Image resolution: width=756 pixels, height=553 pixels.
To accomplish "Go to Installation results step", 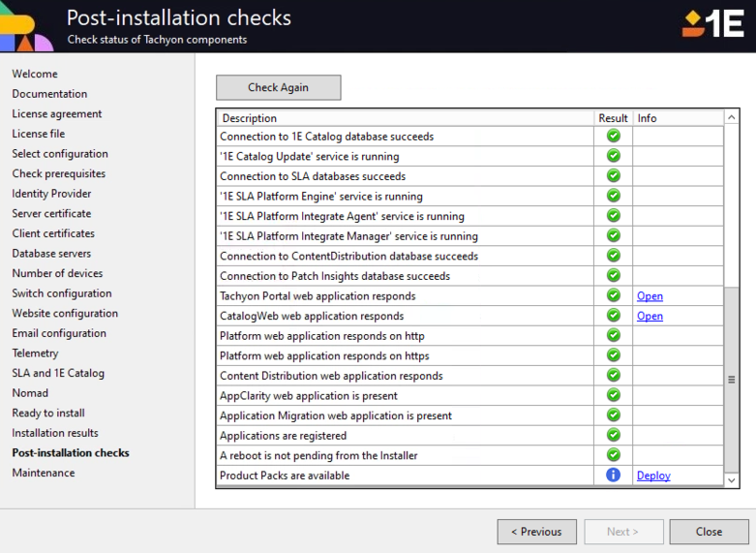I will (x=55, y=433).
